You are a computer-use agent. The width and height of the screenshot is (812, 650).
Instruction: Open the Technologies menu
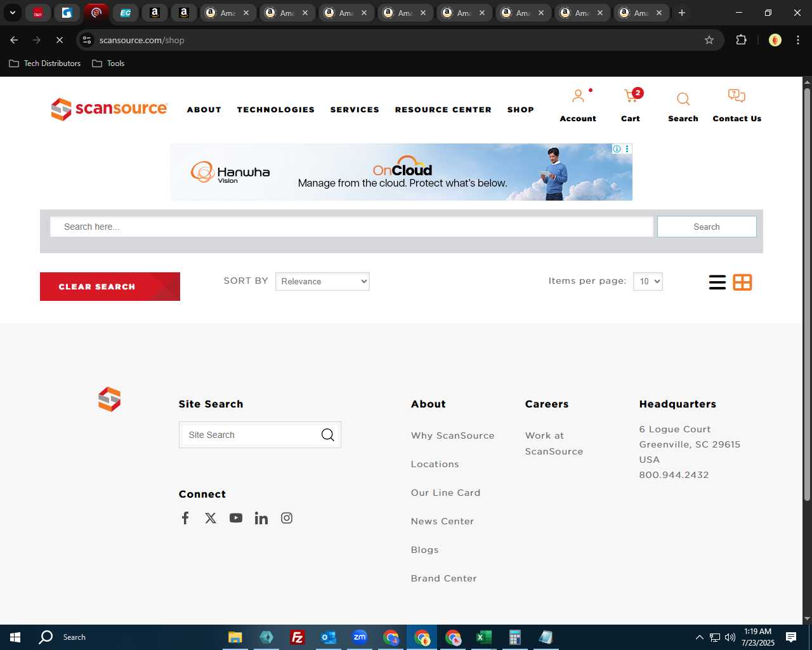tap(275, 110)
